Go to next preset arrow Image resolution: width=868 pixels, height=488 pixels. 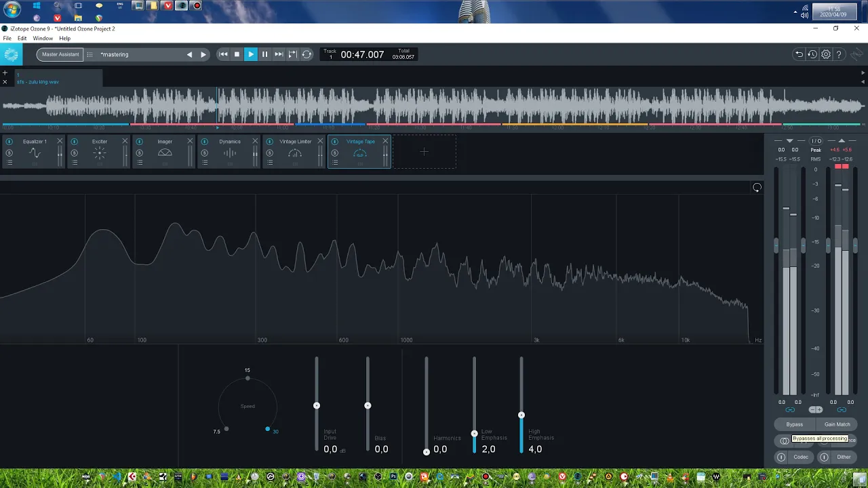pos(203,55)
